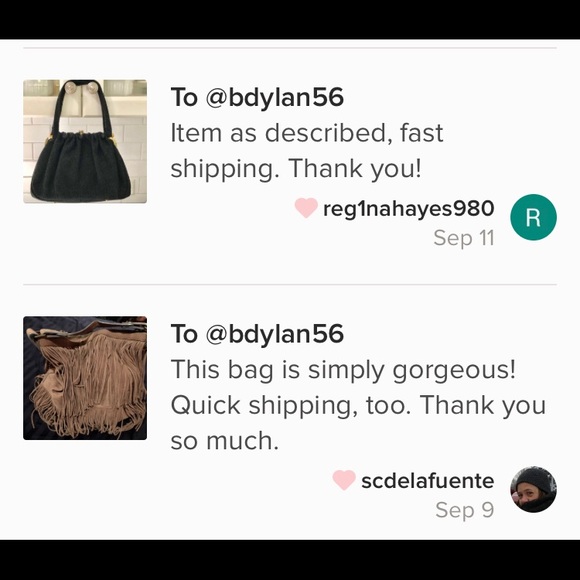Click the Sep 9 date stamp
580x580 pixels.
pyautogui.click(x=465, y=510)
